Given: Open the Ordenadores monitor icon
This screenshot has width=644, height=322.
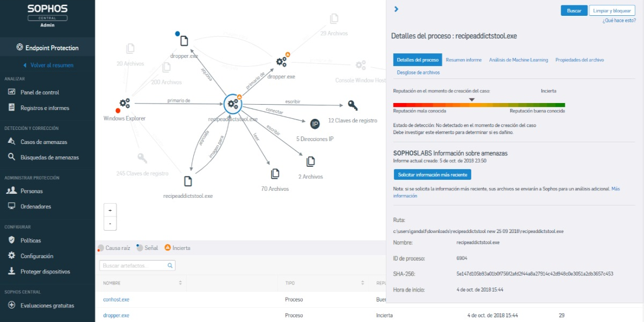Looking at the screenshot, I should point(12,207).
